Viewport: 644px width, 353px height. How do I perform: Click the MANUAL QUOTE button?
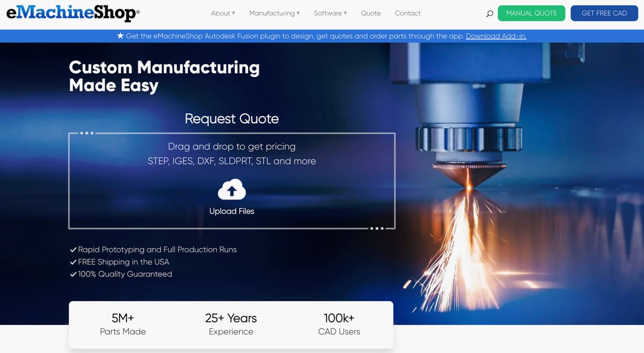point(531,13)
